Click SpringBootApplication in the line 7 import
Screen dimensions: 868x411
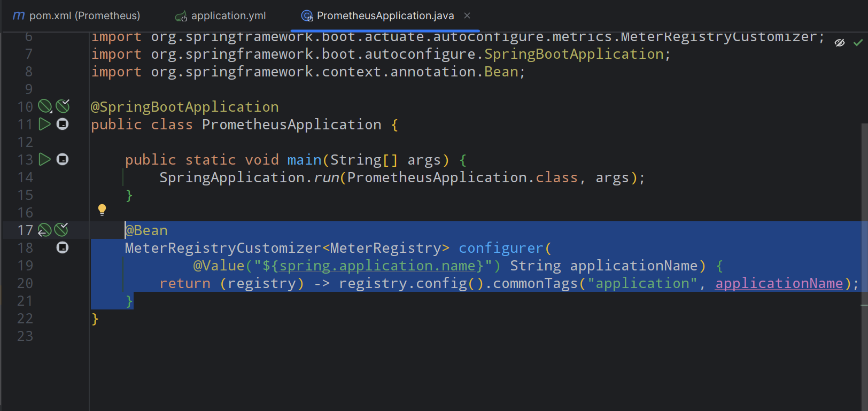point(574,54)
